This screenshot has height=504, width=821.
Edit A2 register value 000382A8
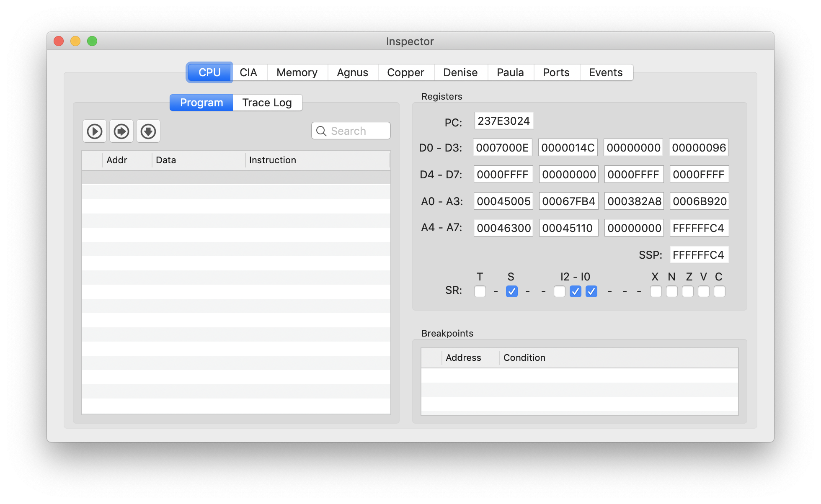point(634,201)
